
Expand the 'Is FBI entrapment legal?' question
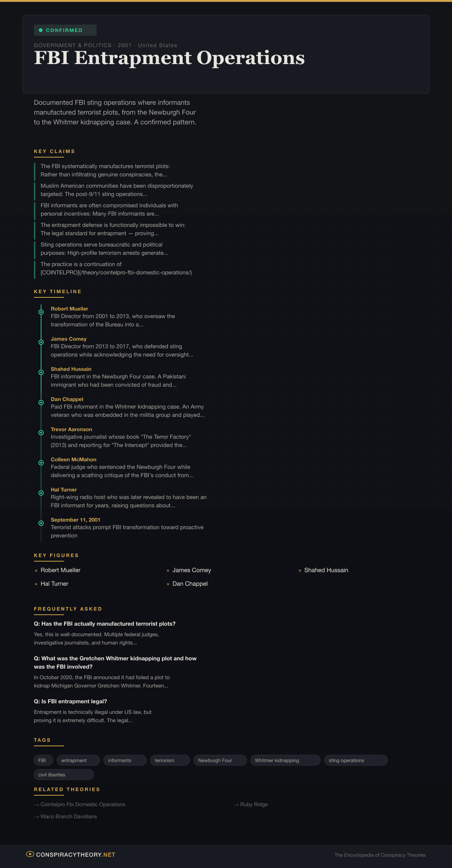pos(70,701)
